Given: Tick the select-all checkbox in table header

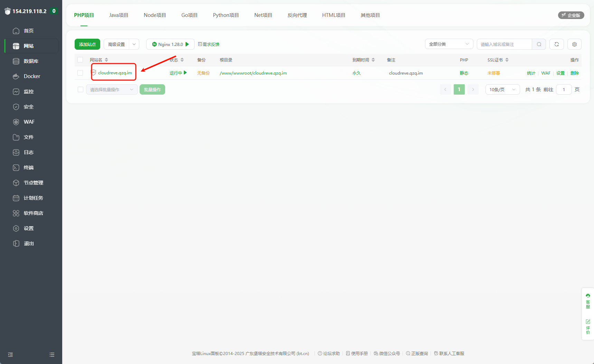Looking at the screenshot, I should pyautogui.click(x=80, y=60).
